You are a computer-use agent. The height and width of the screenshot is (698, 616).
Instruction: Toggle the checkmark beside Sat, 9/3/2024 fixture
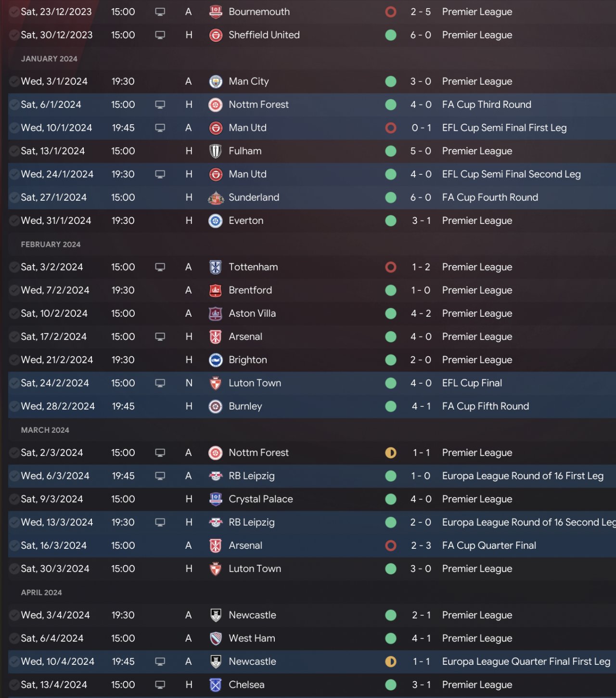coord(14,499)
